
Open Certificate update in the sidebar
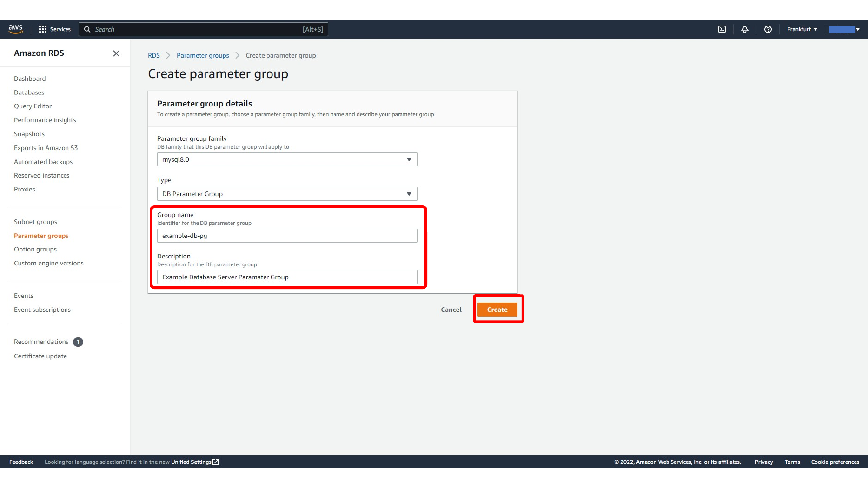[x=40, y=356]
